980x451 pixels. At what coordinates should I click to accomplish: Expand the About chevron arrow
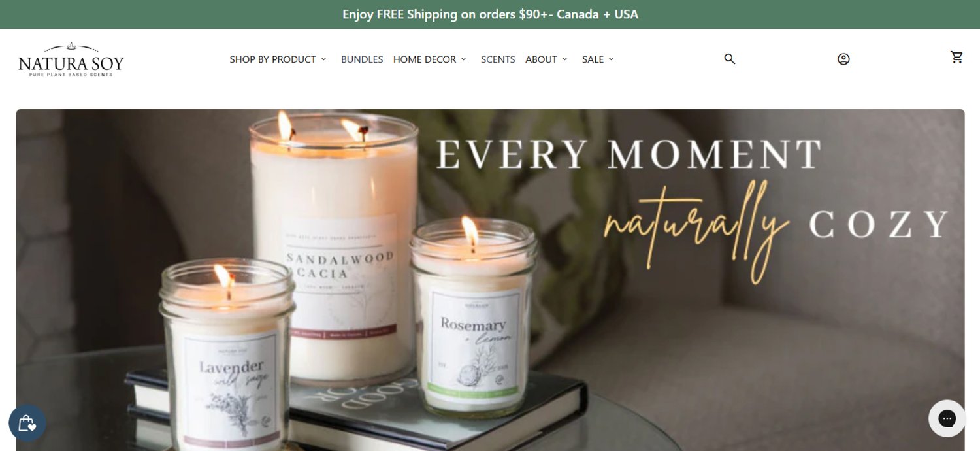[564, 59]
